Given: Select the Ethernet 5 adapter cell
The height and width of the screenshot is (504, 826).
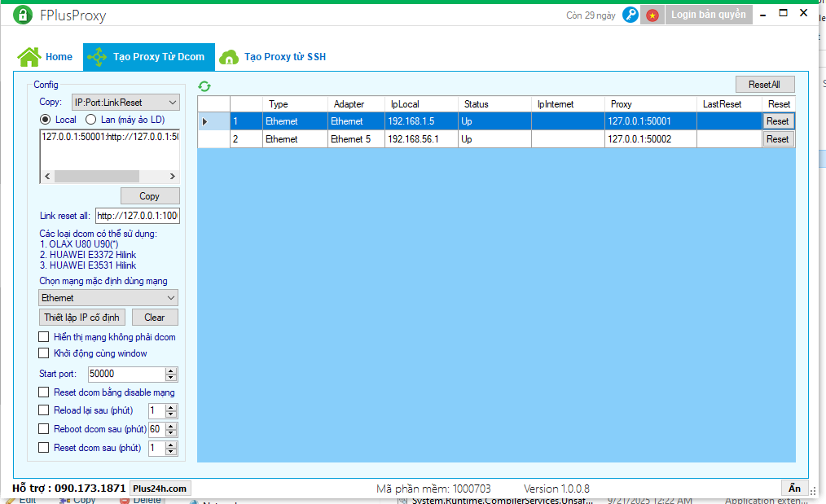Looking at the screenshot, I should coord(356,139).
